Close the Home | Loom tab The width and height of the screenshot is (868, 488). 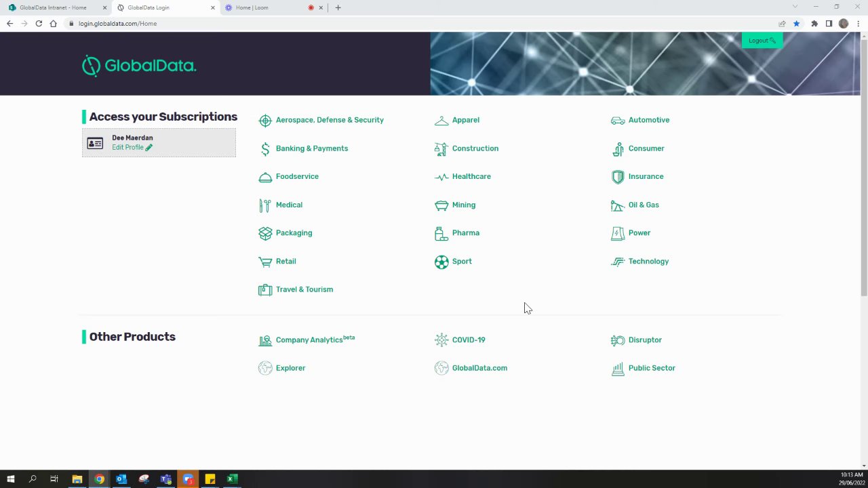coord(321,7)
